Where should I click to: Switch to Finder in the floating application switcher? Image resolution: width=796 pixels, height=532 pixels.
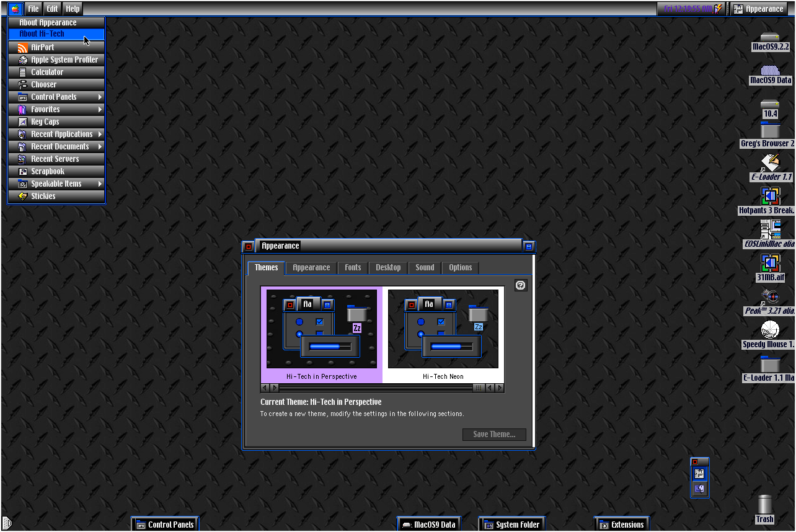point(700,489)
